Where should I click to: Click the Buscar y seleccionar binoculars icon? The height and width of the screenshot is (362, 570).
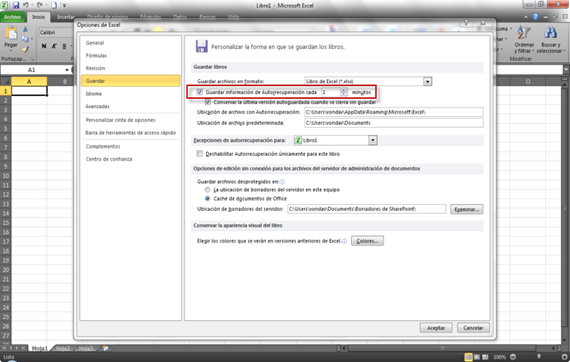click(x=550, y=33)
